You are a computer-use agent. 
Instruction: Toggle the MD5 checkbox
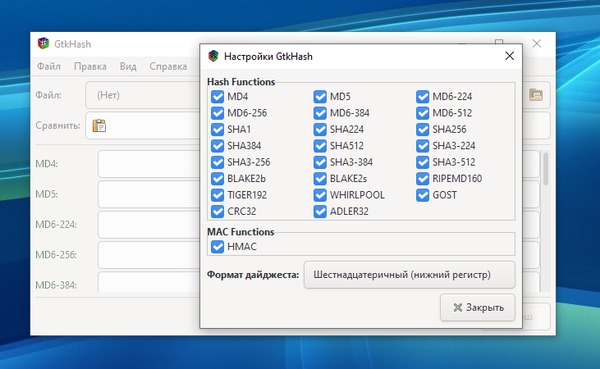click(320, 96)
